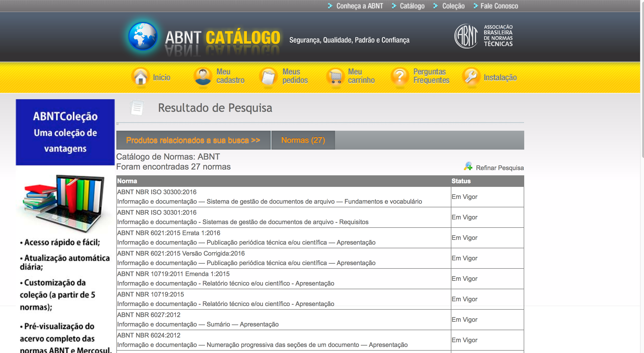Go to Início in yellow navigation
644x353 pixels.
click(x=162, y=77)
